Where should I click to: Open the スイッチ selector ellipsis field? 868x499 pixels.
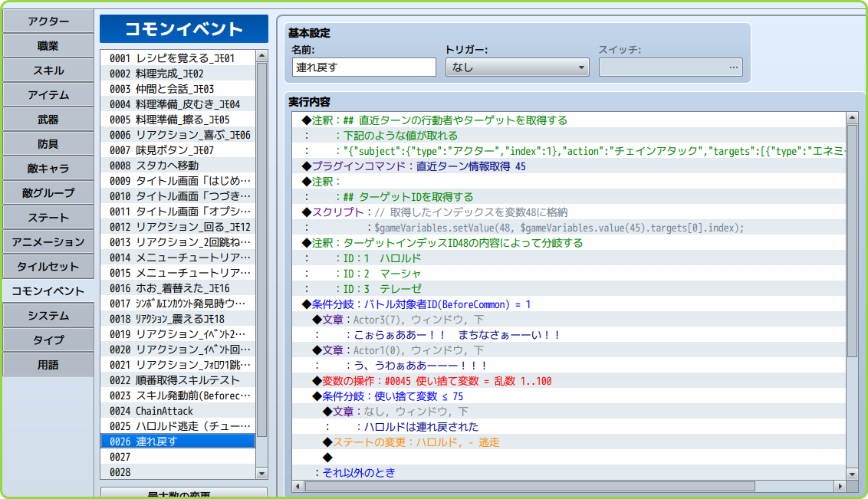click(670, 67)
